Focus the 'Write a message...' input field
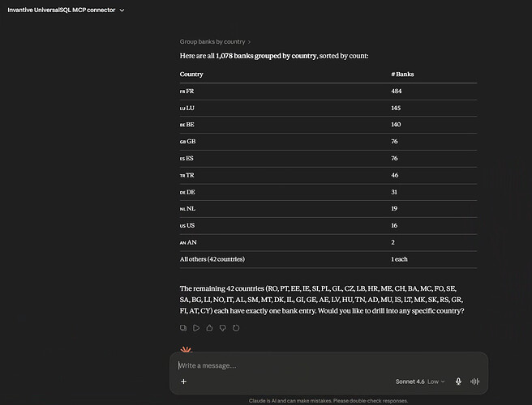The height and width of the screenshot is (405, 532). click(x=328, y=365)
